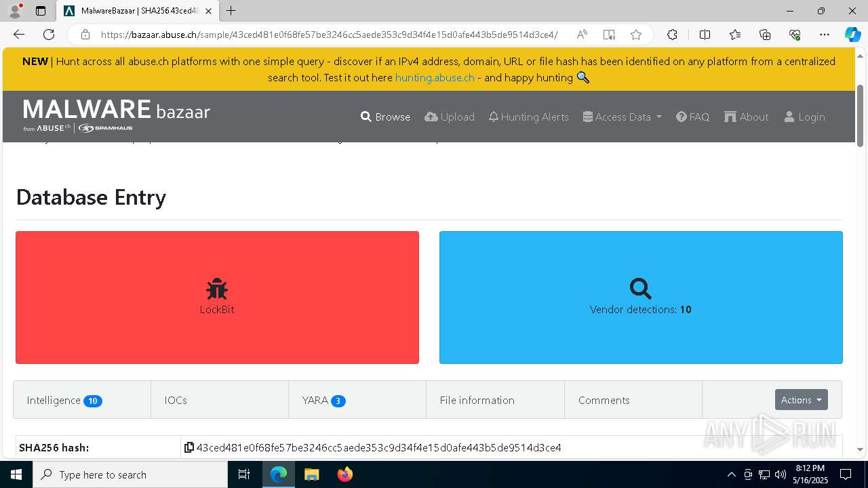
Task: Go to Browse in navigation
Action: pos(385,117)
